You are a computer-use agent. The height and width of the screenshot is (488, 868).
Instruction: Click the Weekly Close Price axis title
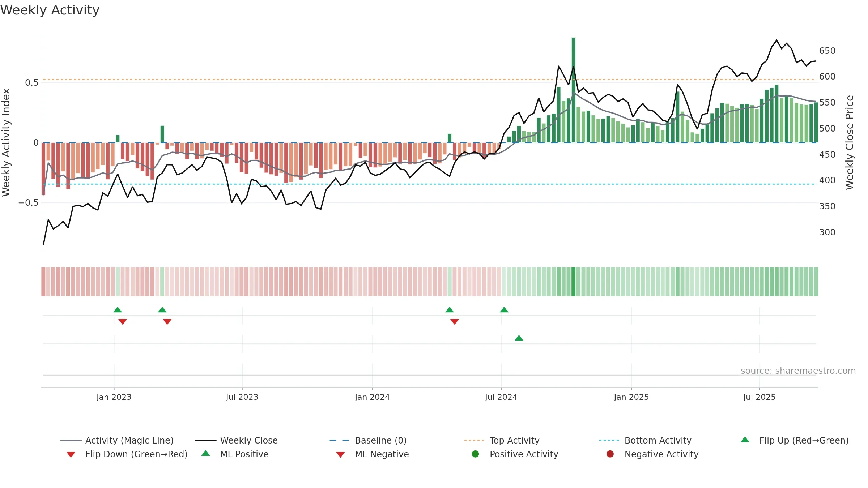point(850,142)
